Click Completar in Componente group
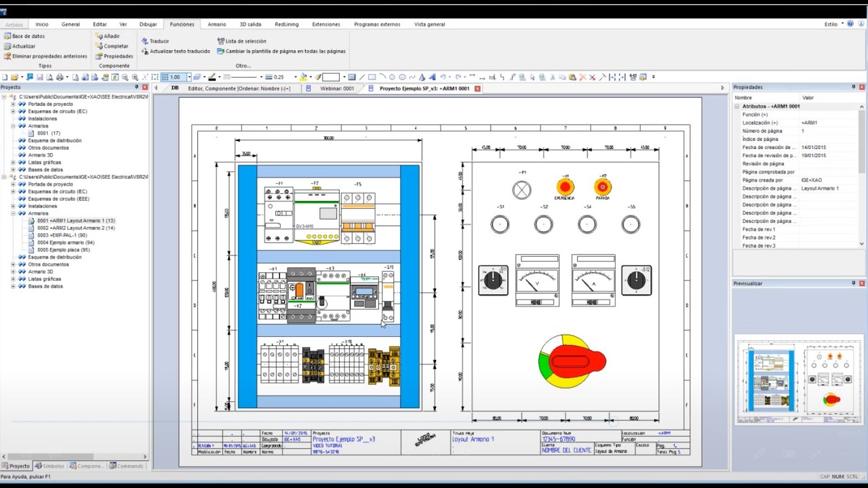 click(111, 46)
